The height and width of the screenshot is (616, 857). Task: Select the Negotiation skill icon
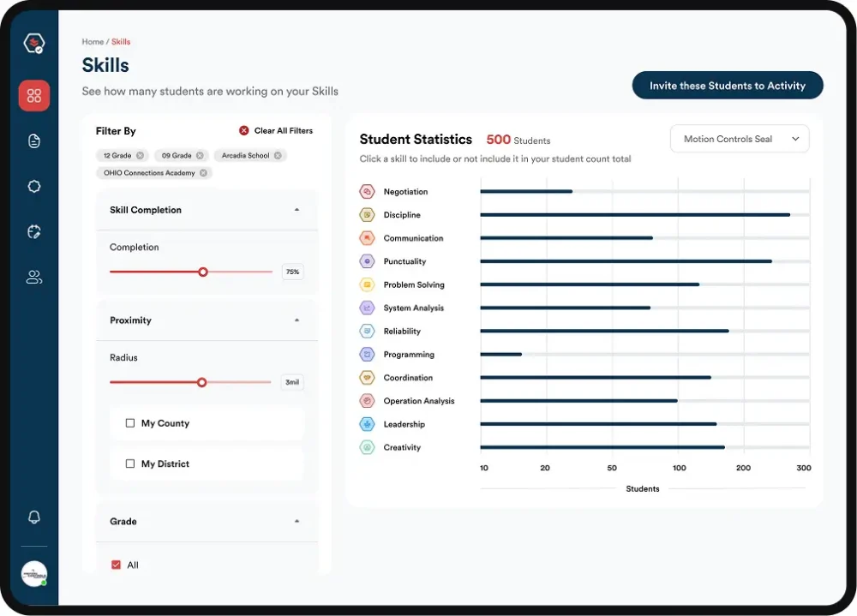367,192
